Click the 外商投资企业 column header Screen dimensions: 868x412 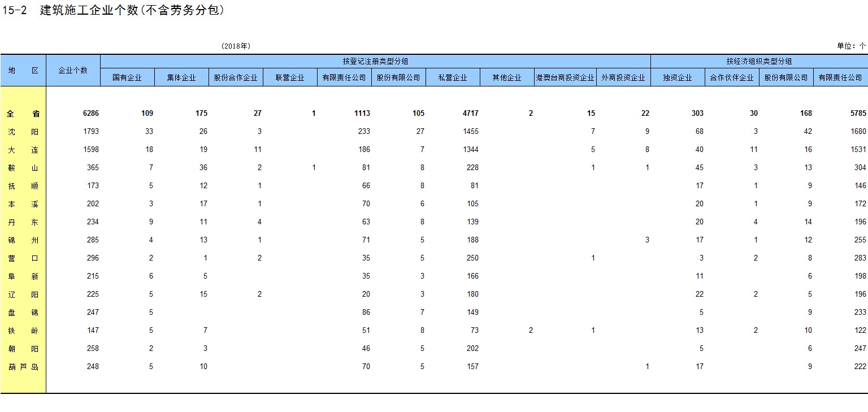click(x=623, y=77)
